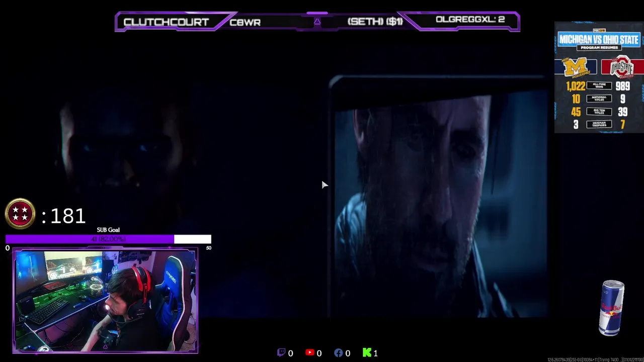Click the MICHIGAN VS OHIO STATE title
This screenshot has width=644, height=362.
click(x=599, y=39)
